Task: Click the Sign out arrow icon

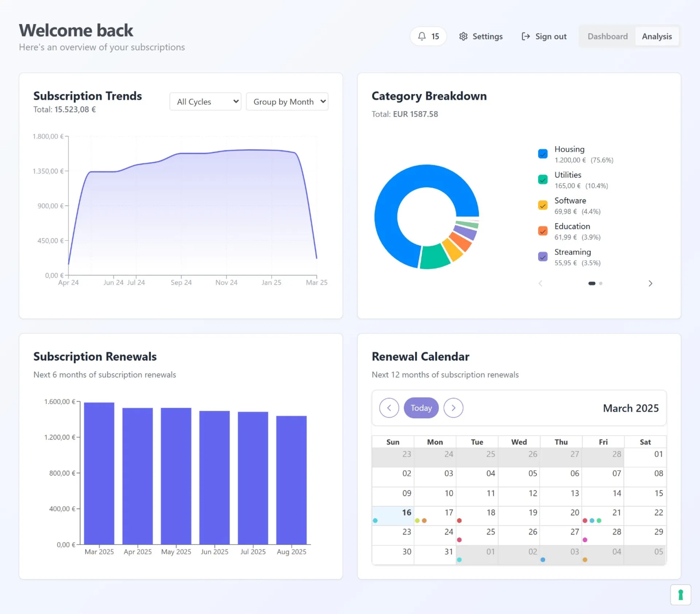Action: click(525, 36)
